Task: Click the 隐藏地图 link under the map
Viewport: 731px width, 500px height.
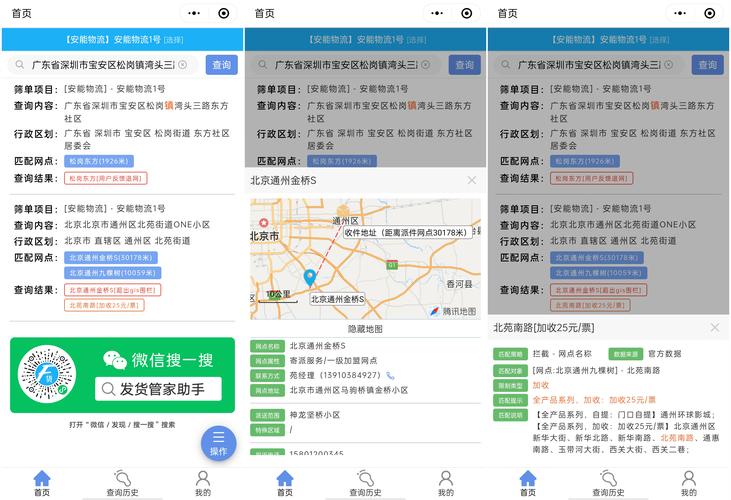Action: [x=365, y=329]
